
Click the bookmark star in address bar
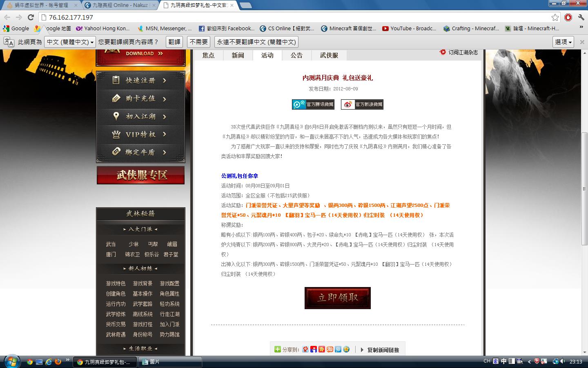coord(555,17)
